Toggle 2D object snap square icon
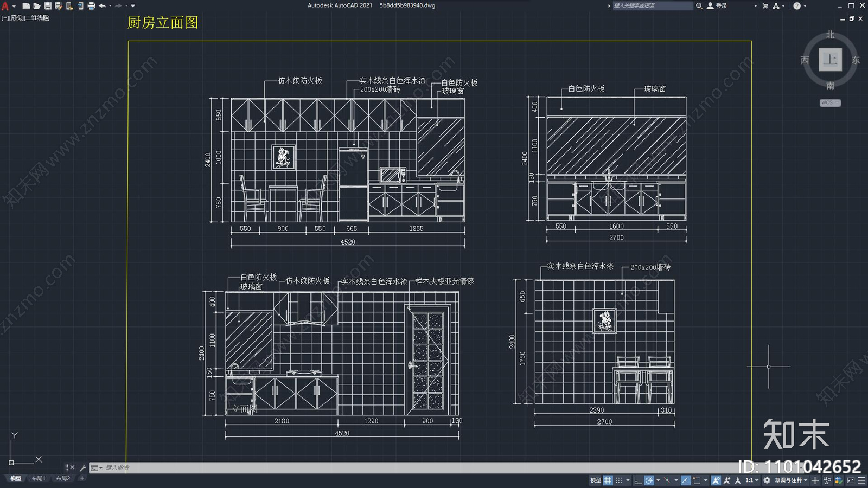Viewport: 868px width, 488px height. [697, 480]
